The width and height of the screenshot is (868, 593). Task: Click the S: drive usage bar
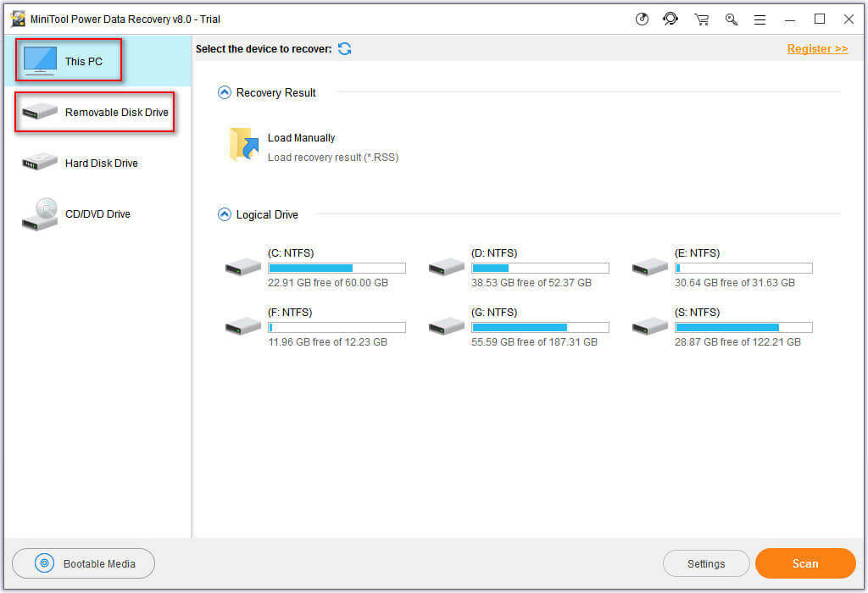click(743, 328)
